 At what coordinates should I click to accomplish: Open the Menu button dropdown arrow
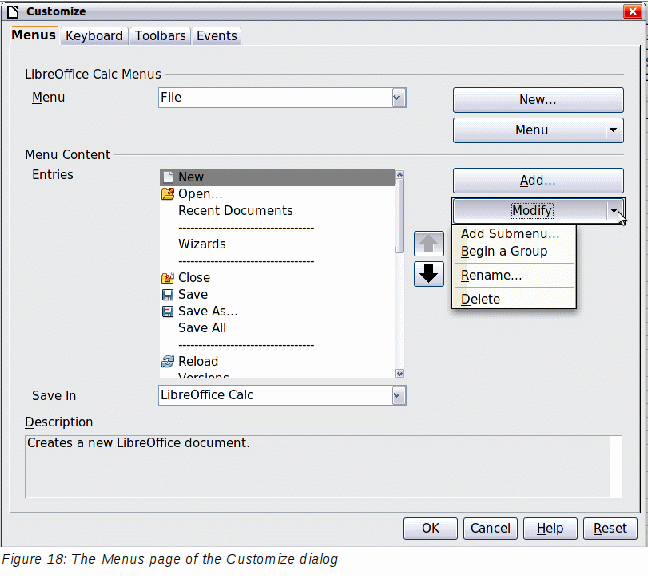click(614, 130)
